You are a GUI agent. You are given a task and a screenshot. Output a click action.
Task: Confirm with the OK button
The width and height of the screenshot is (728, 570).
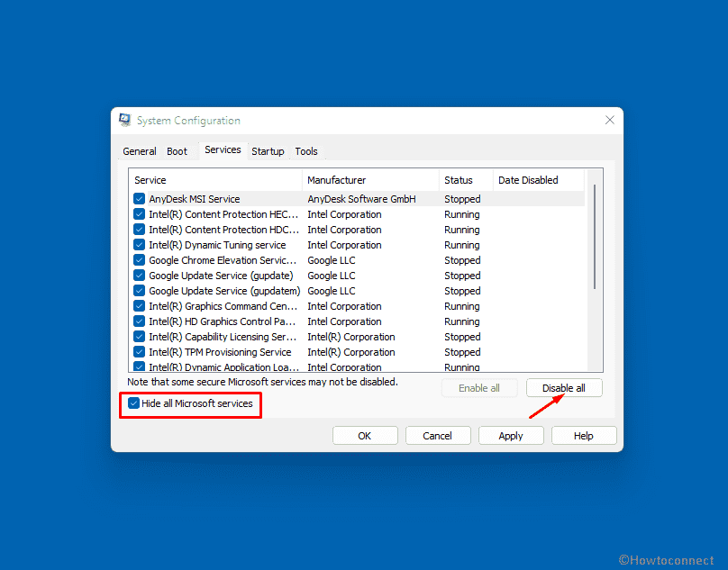365,436
